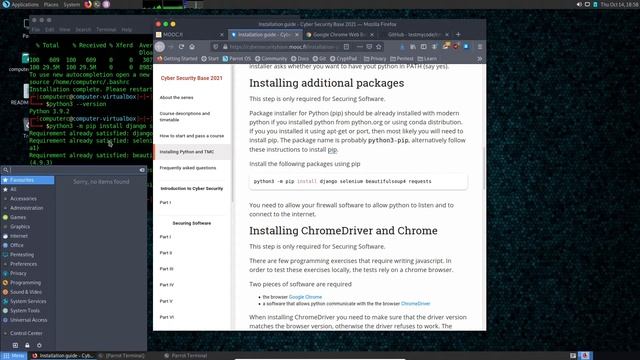Screen dimensions: 640x360
Task: Open About the series in the sidebar
Action: (176, 98)
